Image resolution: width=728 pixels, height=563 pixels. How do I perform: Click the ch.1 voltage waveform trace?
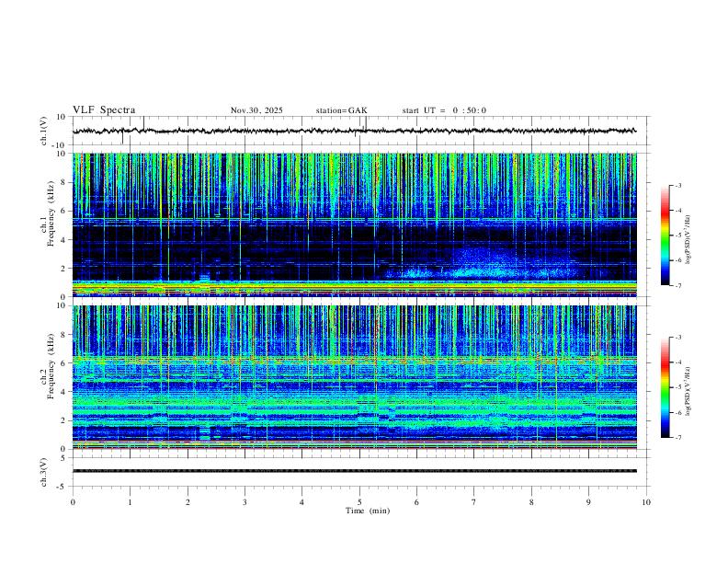[x=354, y=131]
